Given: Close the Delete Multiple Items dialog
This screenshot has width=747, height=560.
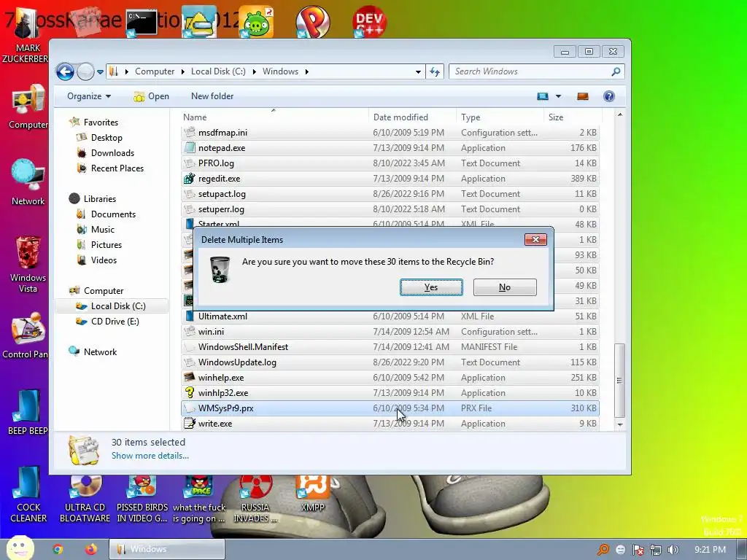Looking at the screenshot, I should [535, 239].
